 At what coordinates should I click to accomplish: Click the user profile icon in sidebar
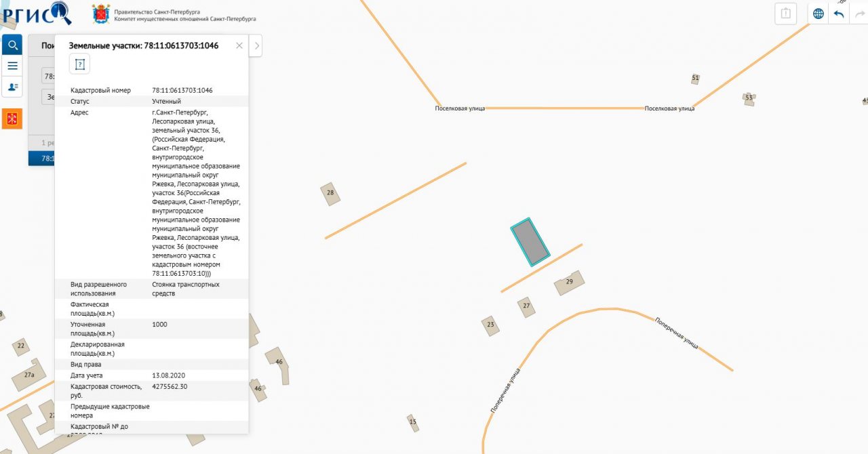(12, 87)
